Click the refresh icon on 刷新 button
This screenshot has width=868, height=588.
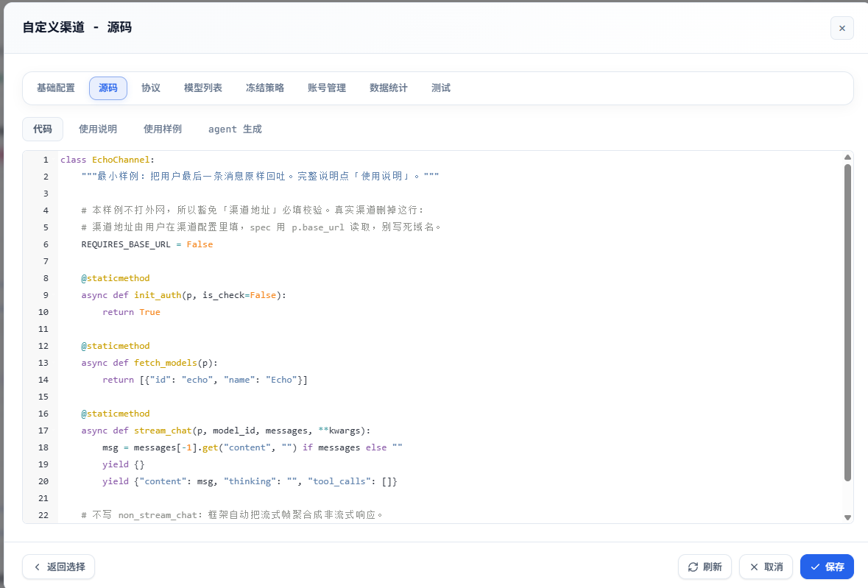click(x=693, y=567)
